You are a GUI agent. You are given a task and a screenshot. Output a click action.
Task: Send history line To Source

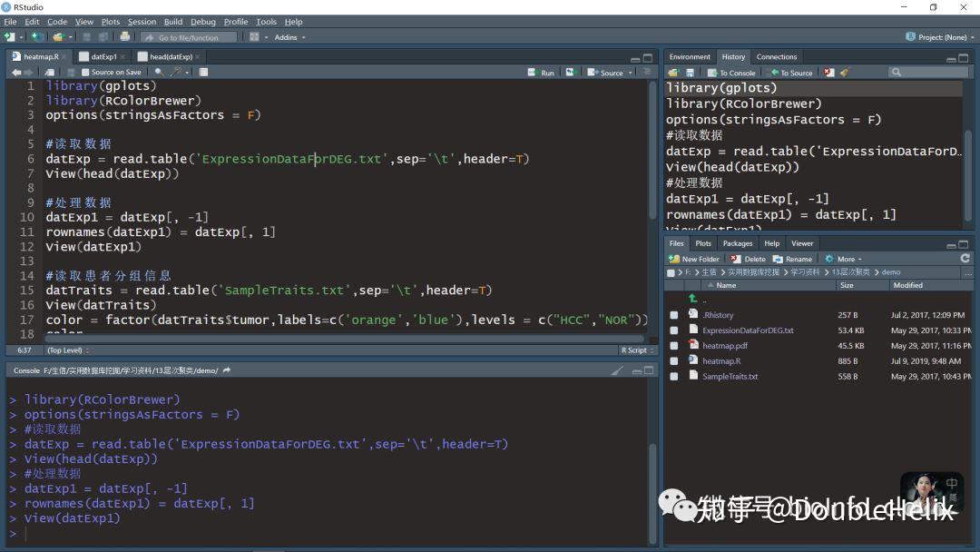[x=792, y=72]
